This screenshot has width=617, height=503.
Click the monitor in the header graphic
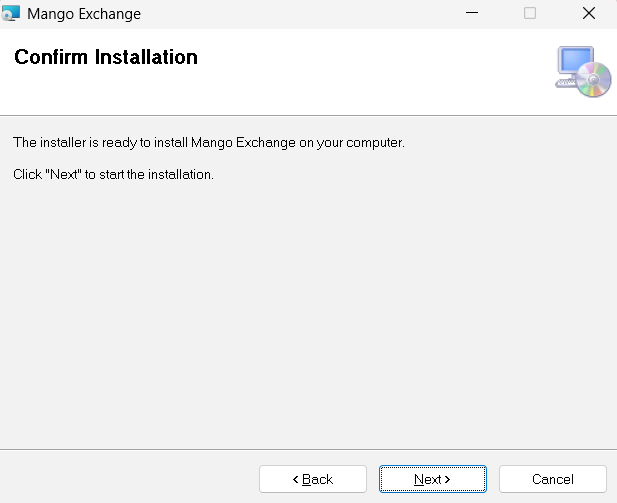click(x=576, y=64)
